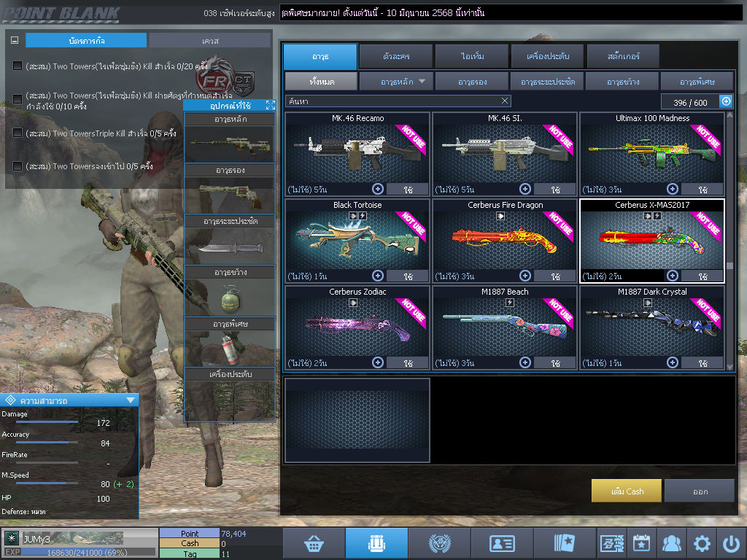Select the อาวุธรอง filter tab
This screenshot has width=747, height=560.
pos(472,82)
